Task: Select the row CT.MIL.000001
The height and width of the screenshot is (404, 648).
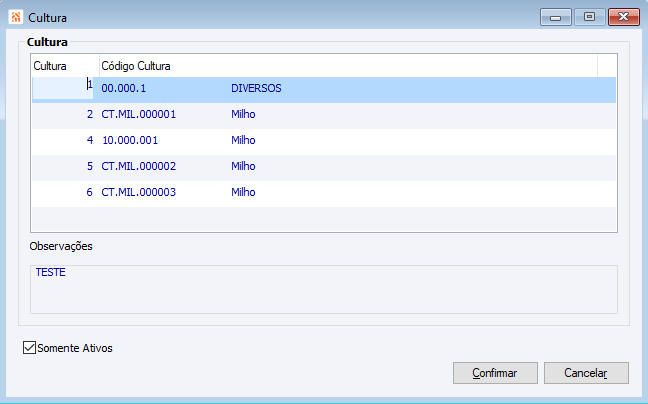Action: click(x=324, y=114)
